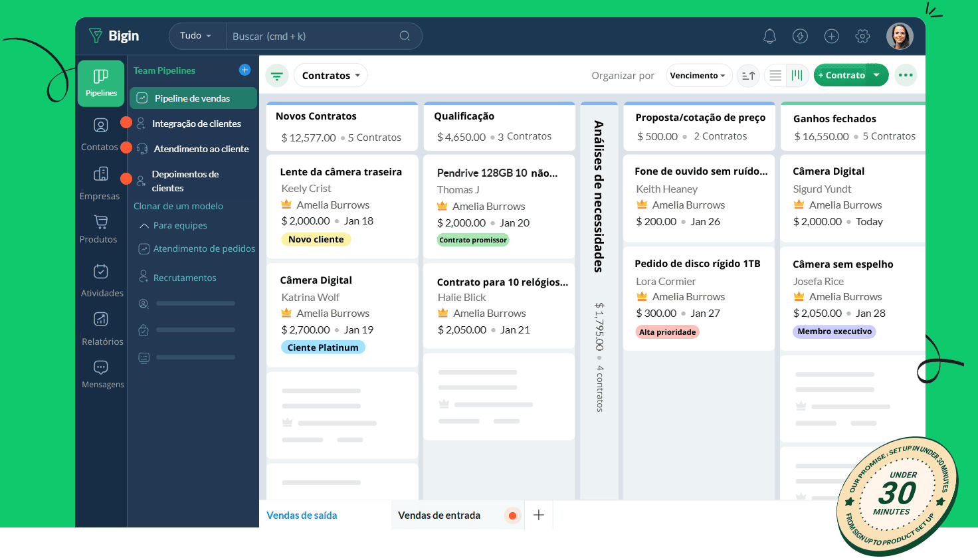
Task: Switch to Vendas de saída tab
Action: click(302, 515)
